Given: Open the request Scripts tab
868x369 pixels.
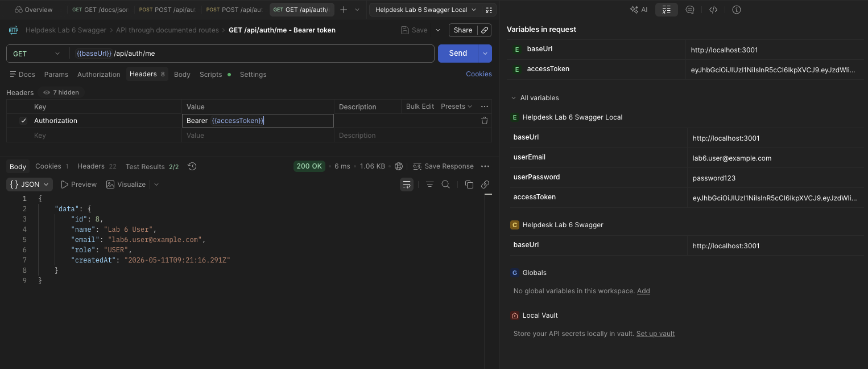Looking at the screenshot, I should click(x=215, y=75).
